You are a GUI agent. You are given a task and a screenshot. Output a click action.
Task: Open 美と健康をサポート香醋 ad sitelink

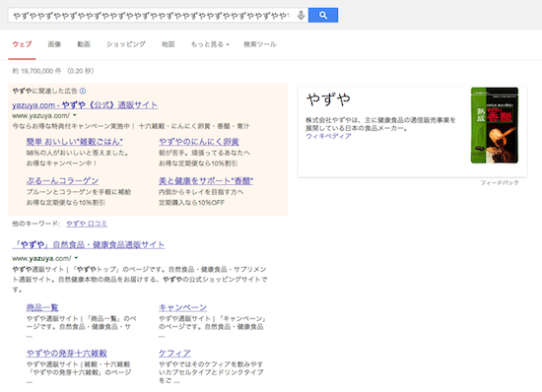point(206,180)
